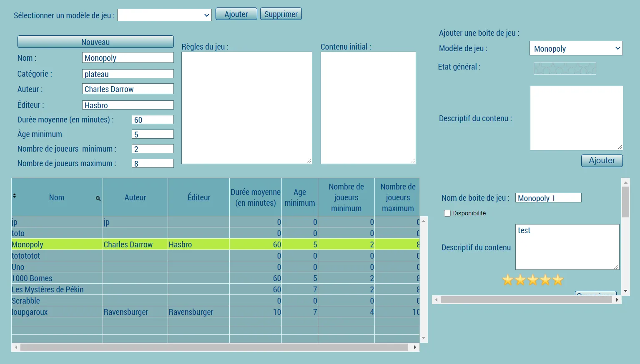Click the 'Nombre de joueurs minimum' field
The width and height of the screenshot is (640, 364).
click(x=153, y=149)
